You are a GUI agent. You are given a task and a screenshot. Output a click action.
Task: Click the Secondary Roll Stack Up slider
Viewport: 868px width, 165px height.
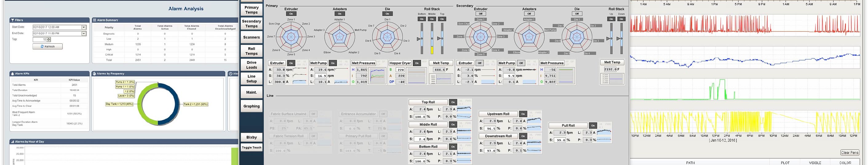click(x=611, y=38)
